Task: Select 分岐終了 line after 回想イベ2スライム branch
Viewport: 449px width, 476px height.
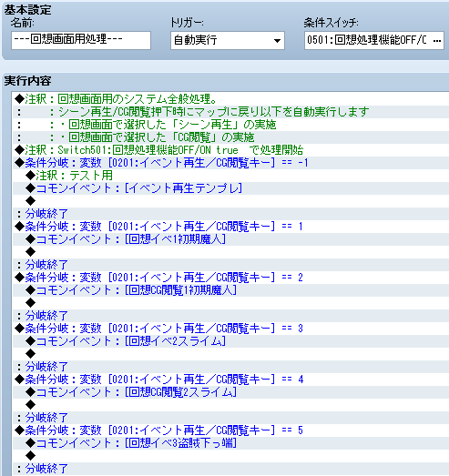Action: click(231, 367)
